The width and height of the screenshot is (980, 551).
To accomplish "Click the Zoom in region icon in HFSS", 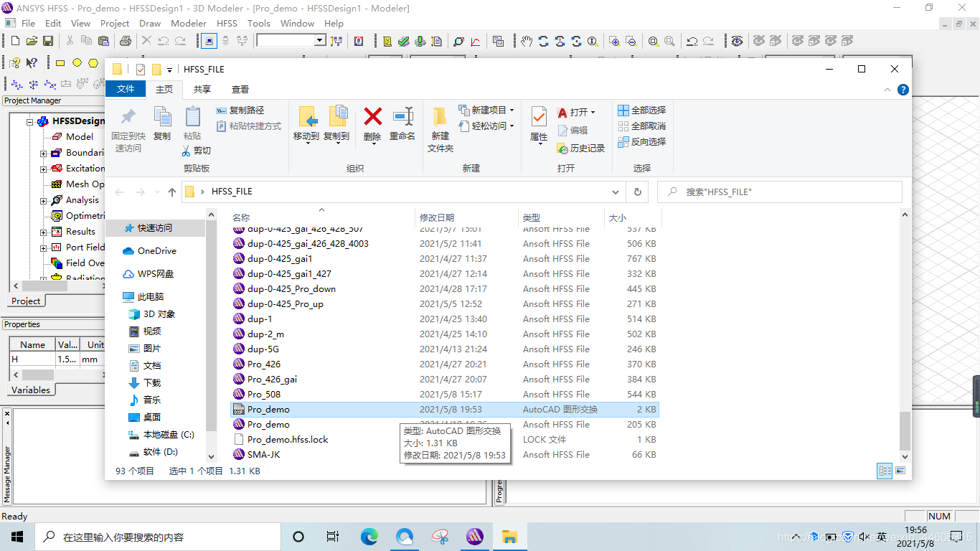I will [614, 41].
